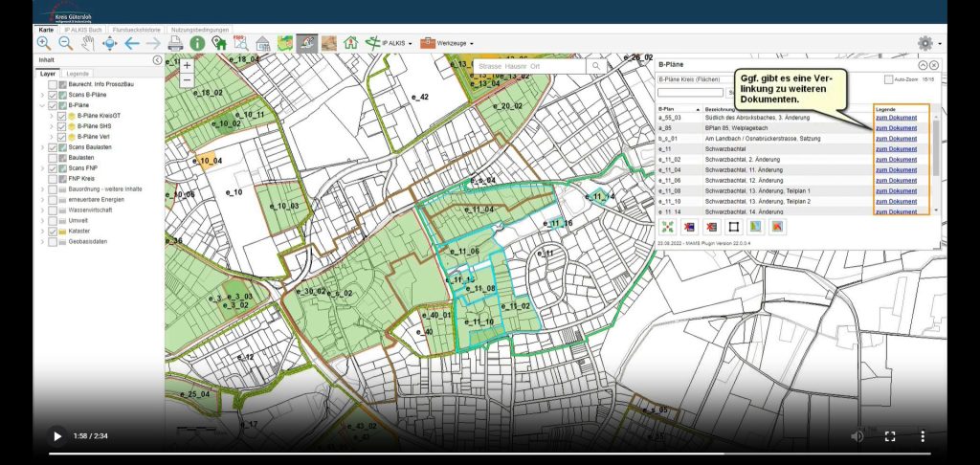Select the zoom out magnifier tool

pyautogui.click(x=66, y=43)
